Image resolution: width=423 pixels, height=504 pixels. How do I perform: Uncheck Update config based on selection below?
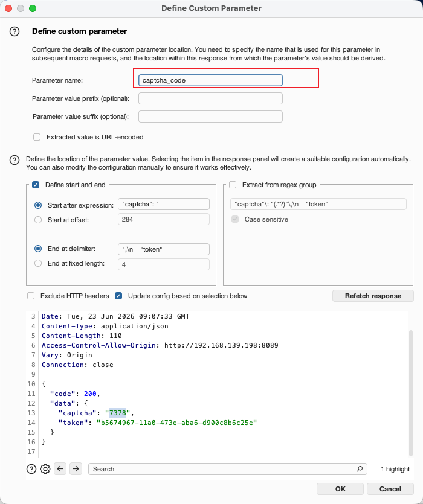118,296
